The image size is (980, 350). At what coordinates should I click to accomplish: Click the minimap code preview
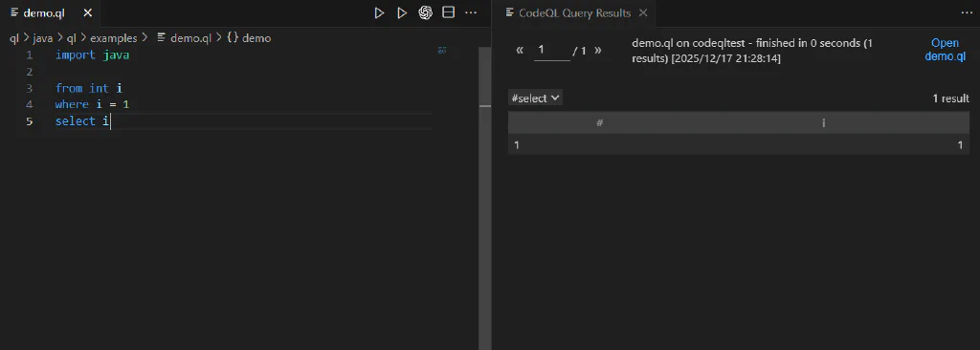[442, 51]
